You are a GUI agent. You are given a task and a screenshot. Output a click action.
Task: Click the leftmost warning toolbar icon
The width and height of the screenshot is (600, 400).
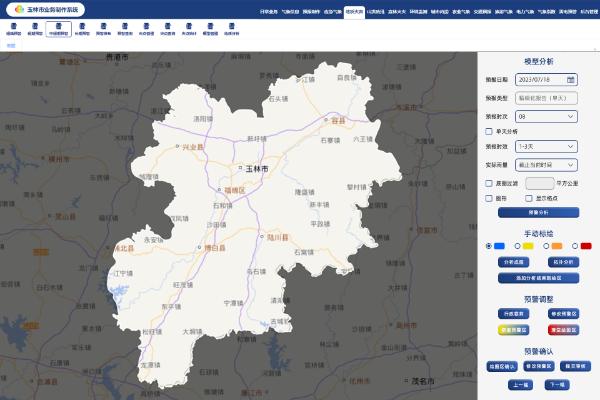14,29
